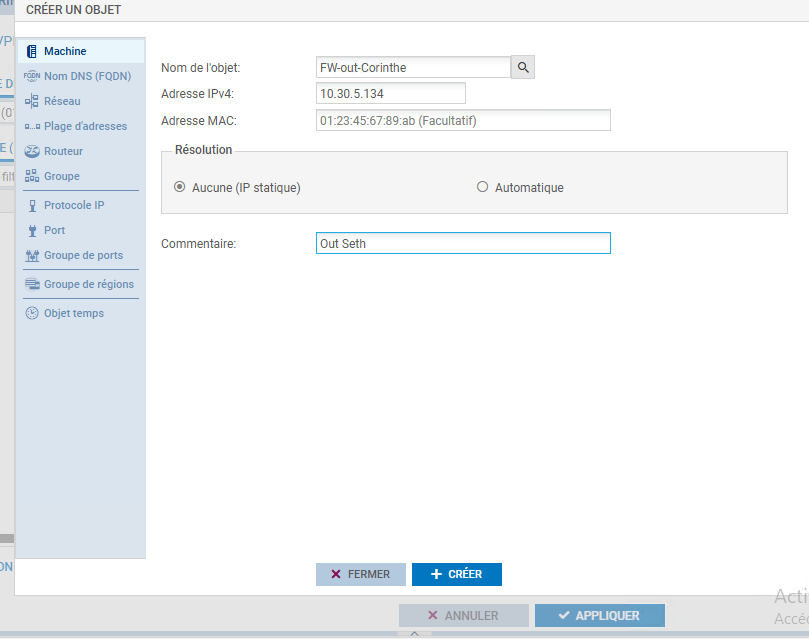The width and height of the screenshot is (809, 639).
Task: Select Aucune (IP statique) radio button
Action: pyautogui.click(x=180, y=187)
